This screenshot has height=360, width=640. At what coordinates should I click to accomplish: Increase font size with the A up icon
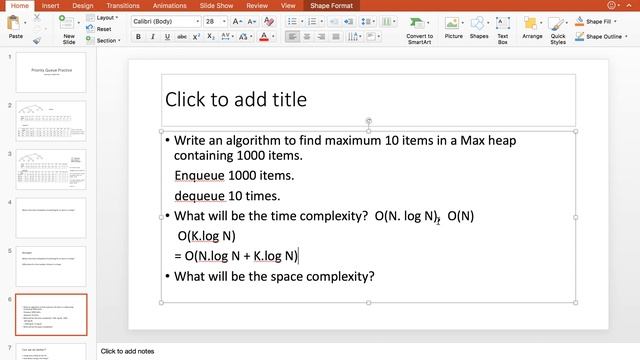pos(237,21)
